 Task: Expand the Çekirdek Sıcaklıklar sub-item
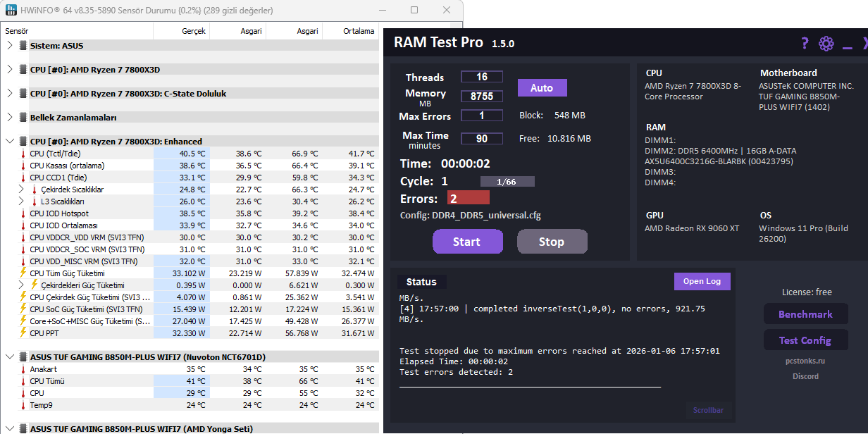tap(21, 190)
